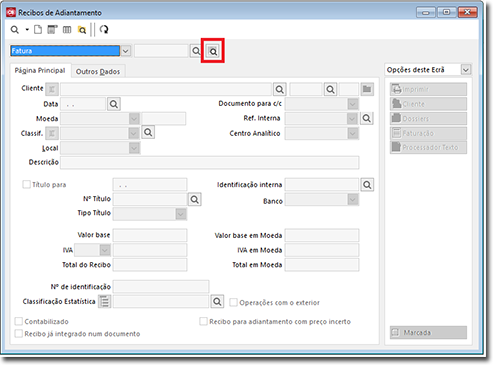
Task: Click the yellow folder search toolbar icon
Action: pos(82,30)
